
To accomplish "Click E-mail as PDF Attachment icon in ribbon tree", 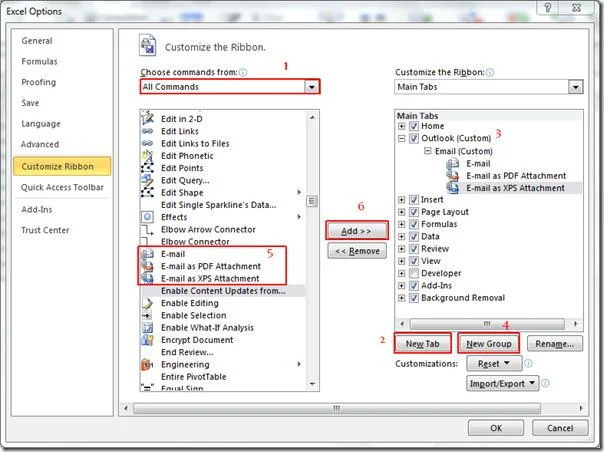I will click(x=453, y=176).
